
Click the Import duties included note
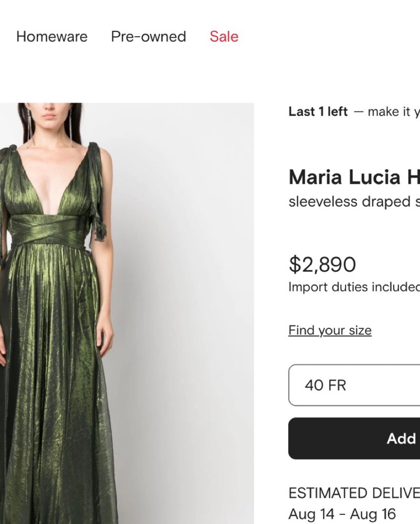click(354, 287)
